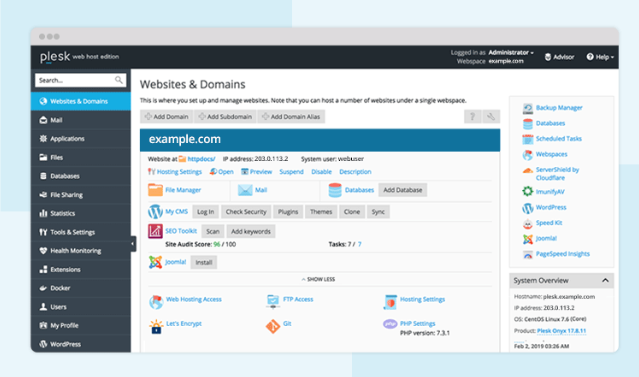Click the search magnifier icon
The width and height of the screenshot is (639, 377).
click(119, 80)
